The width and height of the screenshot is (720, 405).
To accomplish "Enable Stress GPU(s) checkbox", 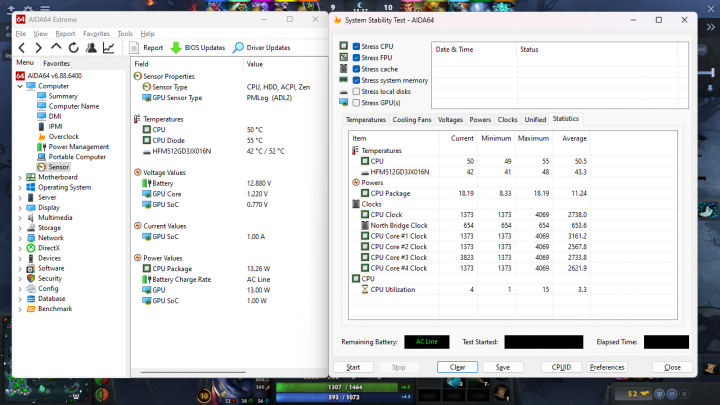I will 356,103.
